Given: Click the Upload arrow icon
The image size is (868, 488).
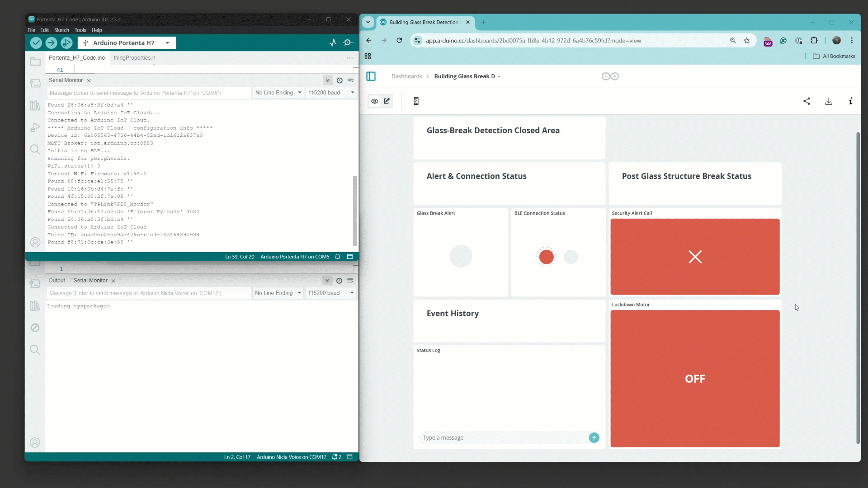Looking at the screenshot, I should point(51,42).
